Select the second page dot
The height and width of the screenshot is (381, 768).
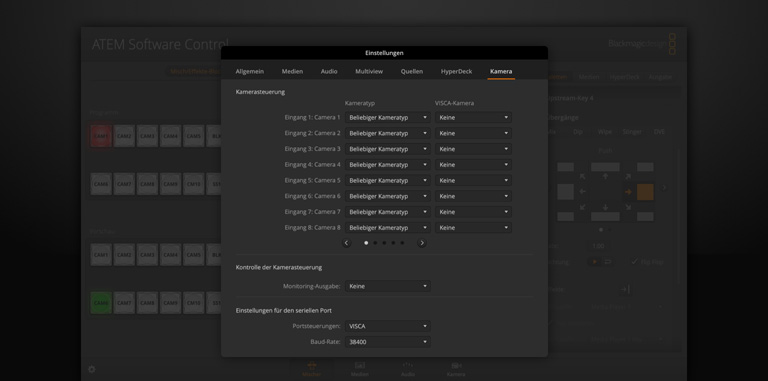tap(375, 243)
